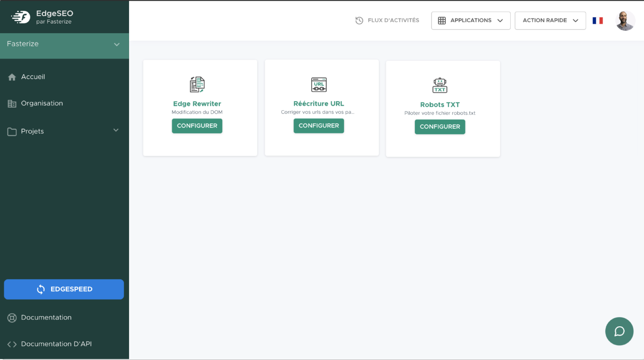Click the Réécriture URL link icon
The width and height of the screenshot is (644, 360).
pyautogui.click(x=319, y=84)
